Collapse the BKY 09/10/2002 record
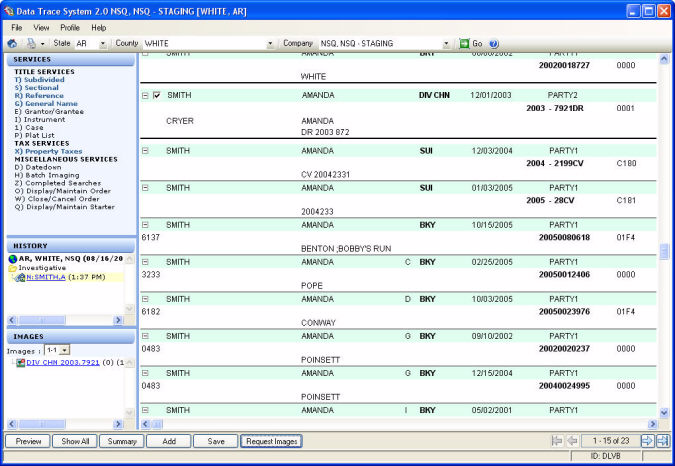This screenshot has height=466, width=675. point(146,336)
